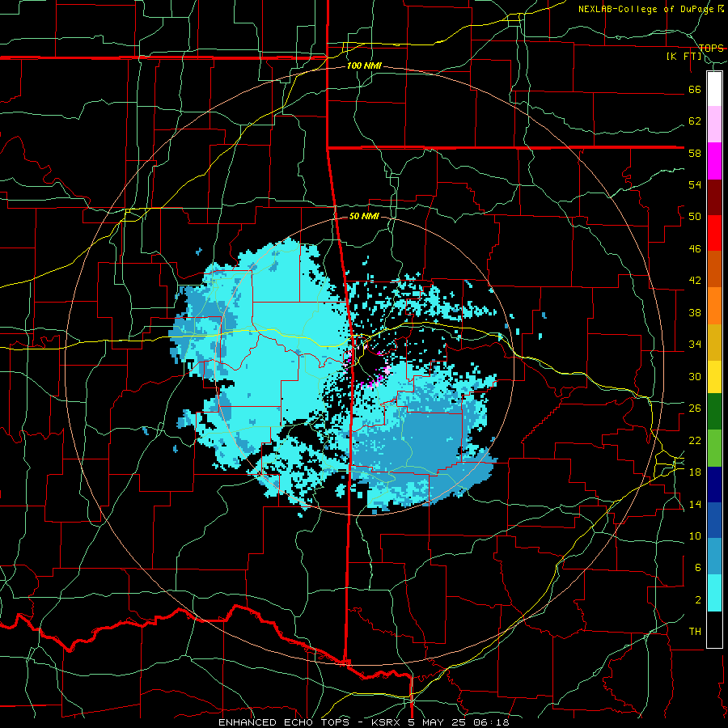The height and width of the screenshot is (728, 728).
Task: Click the KSRX station identifier in caption
Action: (387, 722)
